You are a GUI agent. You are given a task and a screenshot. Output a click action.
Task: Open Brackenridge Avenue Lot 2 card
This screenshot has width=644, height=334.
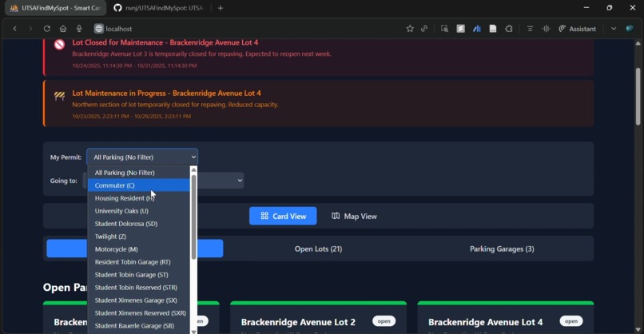point(318,319)
